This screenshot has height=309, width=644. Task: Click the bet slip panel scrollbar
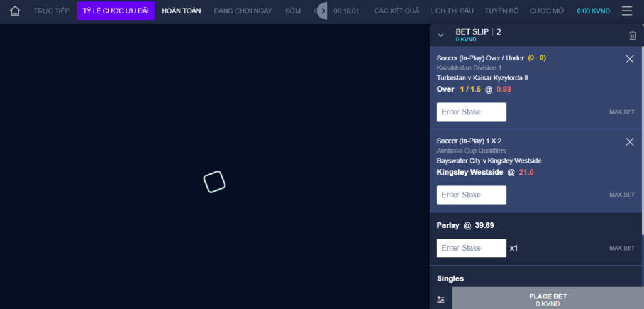tap(642, 141)
